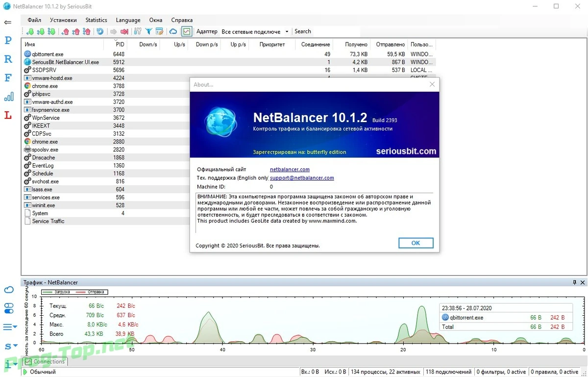Open the wrench settings toolbar icon
The image size is (588, 377).
pyautogui.click(x=137, y=32)
